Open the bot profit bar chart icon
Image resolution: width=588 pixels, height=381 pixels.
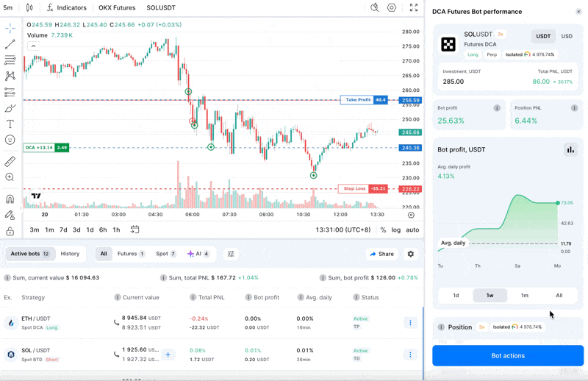(570, 150)
